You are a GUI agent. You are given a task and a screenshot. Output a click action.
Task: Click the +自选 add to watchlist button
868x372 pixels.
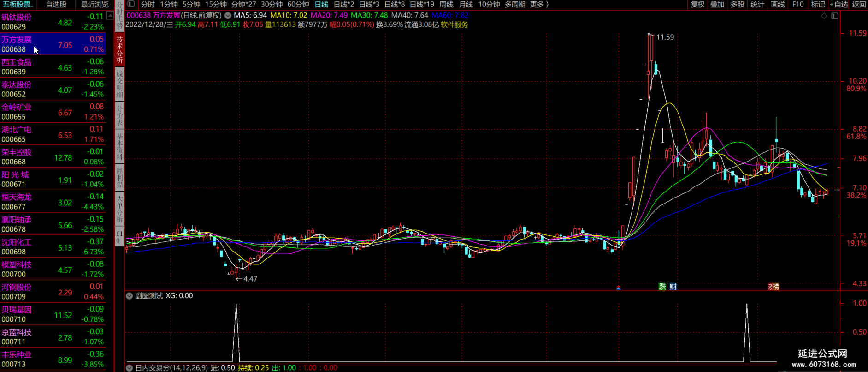click(x=839, y=4)
